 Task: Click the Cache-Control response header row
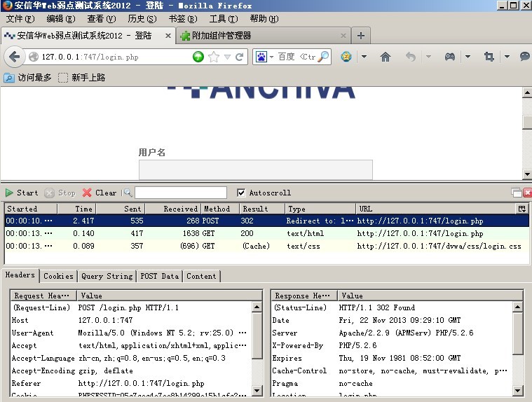tap(392, 370)
